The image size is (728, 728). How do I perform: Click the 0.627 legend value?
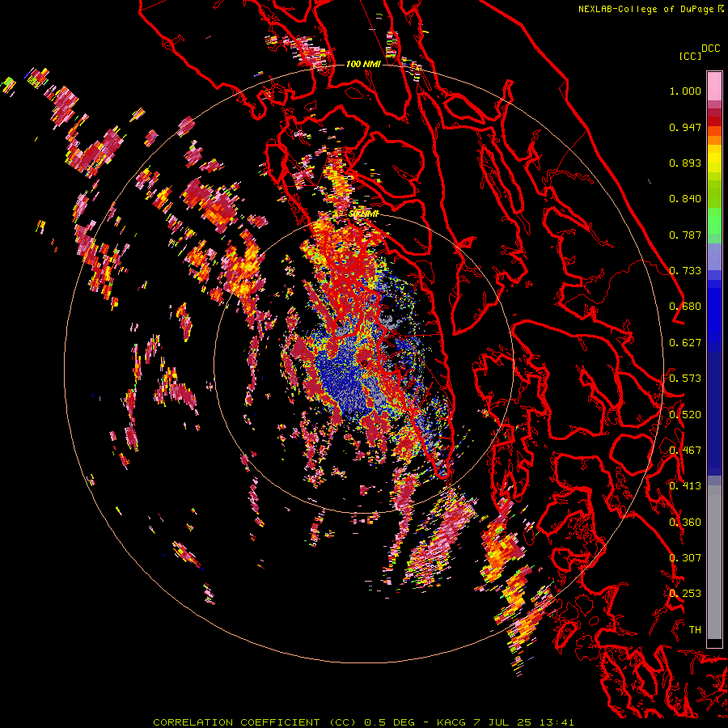tap(685, 343)
